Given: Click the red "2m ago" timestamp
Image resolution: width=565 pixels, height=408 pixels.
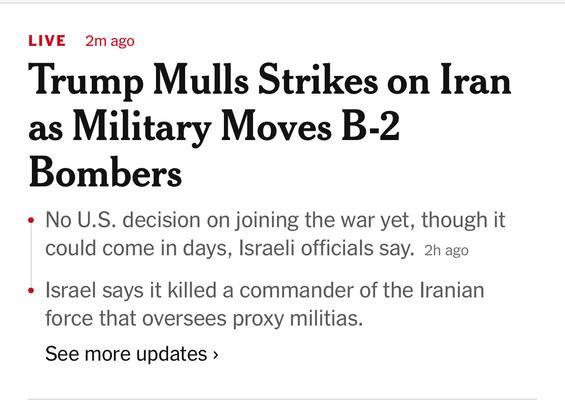Looking at the screenshot, I should [x=110, y=41].
